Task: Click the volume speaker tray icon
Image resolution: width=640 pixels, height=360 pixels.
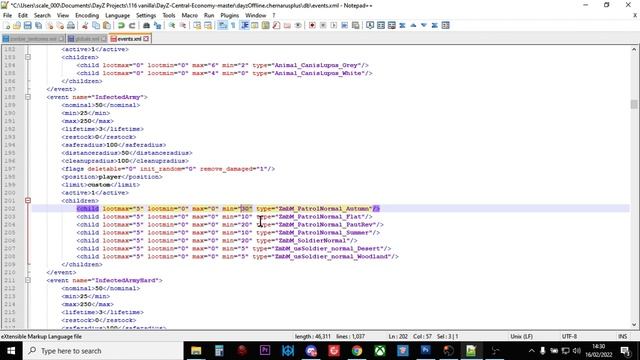Action: pos(576,351)
